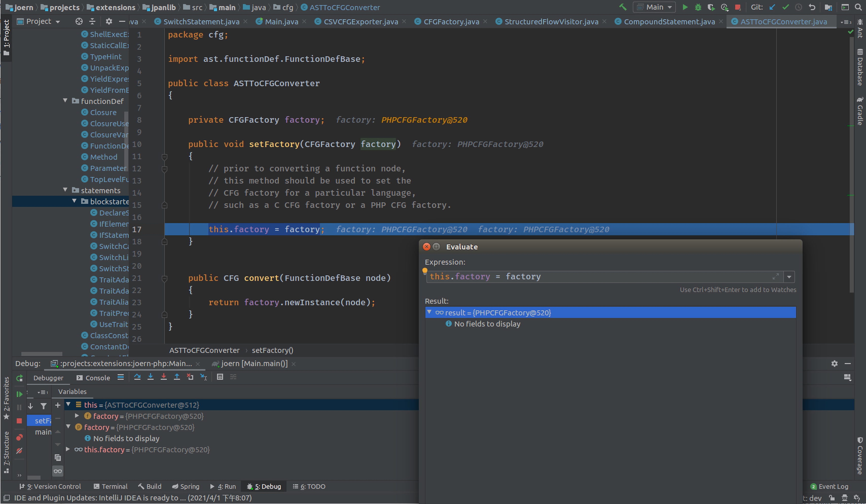Click Method class in project tree

click(x=103, y=157)
